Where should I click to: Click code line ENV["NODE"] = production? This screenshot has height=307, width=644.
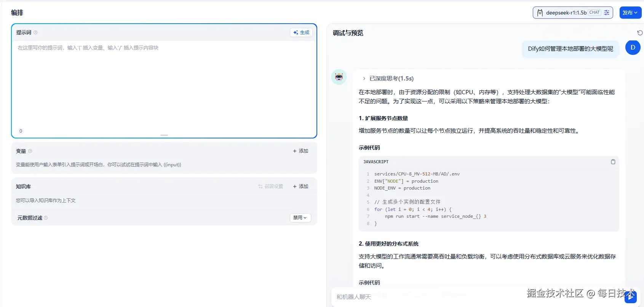tap(406, 181)
